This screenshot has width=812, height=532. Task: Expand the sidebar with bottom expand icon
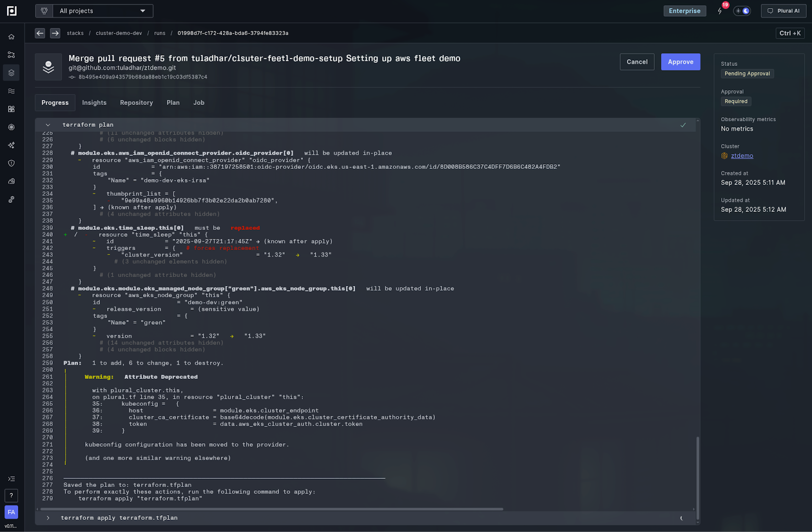pyautogui.click(x=11, y=479)
